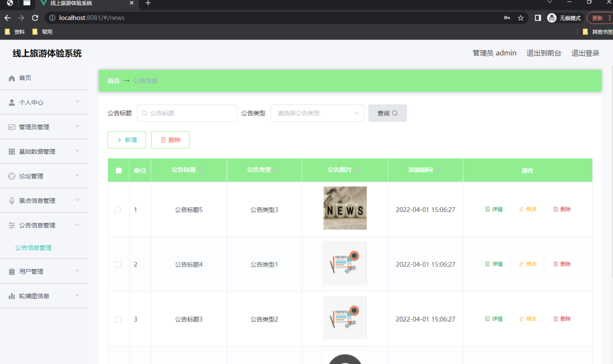Viewport: 613px width, 364px height.
Task: Open the 首页 sidebar item
Action: (x=44, y=78)
